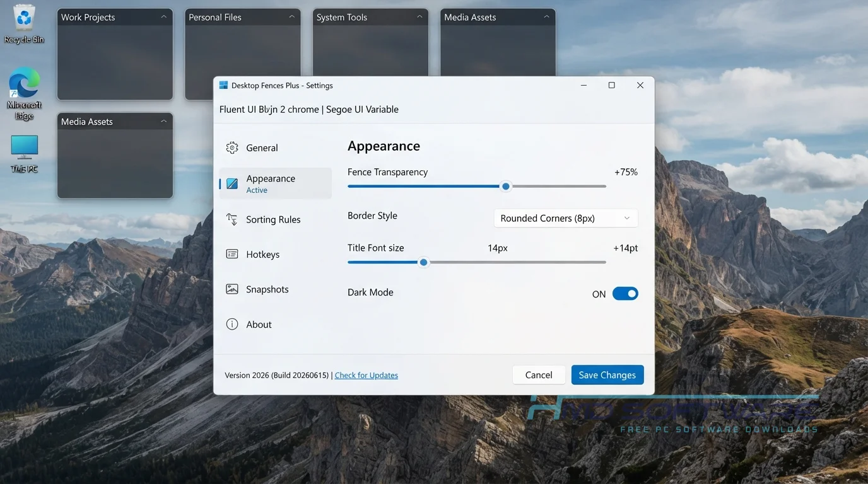The width and height of the screenshot is (868, 484).
Task: Click the Version 2026 build text
Action: (x=277, y=375)
